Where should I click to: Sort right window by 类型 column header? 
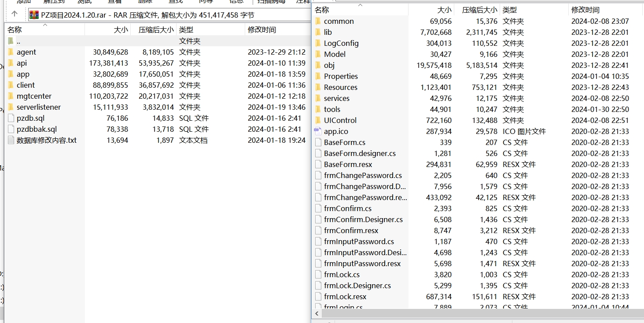(x=534, y=10)
